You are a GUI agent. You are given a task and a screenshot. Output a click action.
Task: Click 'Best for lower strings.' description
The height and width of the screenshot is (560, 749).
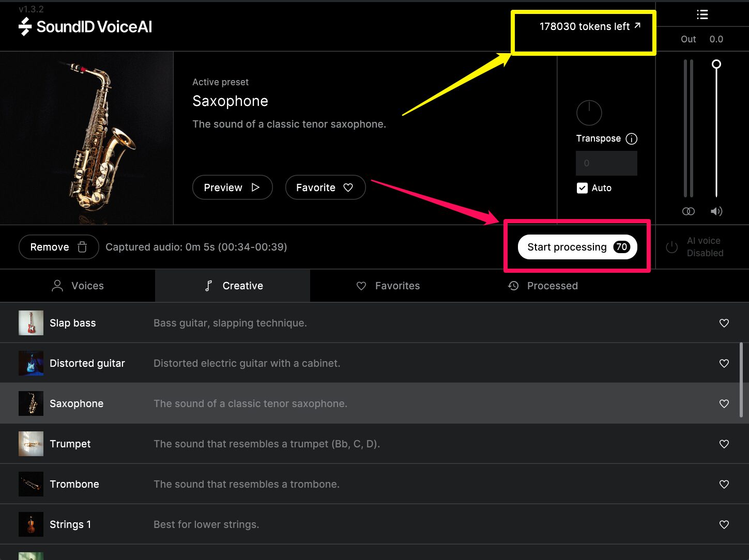[206, 524]
